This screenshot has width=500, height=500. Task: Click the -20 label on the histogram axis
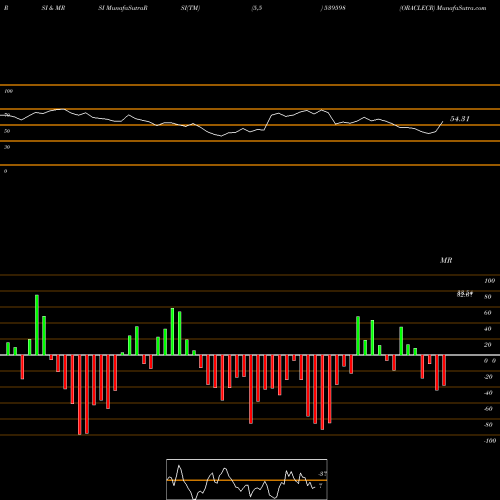pos(488,377)
